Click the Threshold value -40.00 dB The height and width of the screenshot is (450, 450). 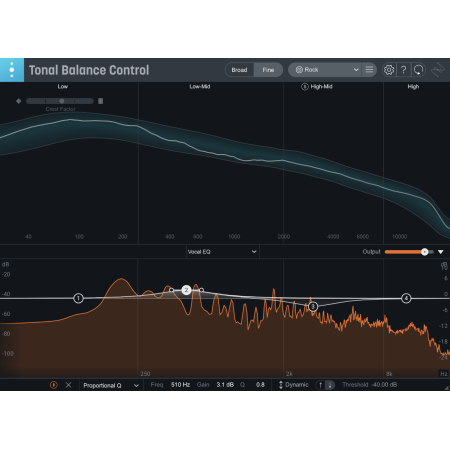[x=384, y=385]
